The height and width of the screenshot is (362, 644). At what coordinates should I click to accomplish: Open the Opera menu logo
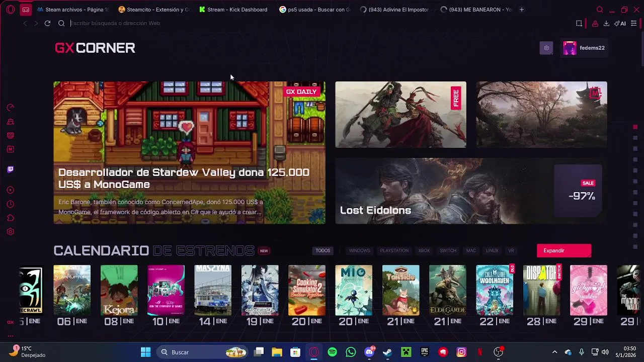(x=11, y=10)
